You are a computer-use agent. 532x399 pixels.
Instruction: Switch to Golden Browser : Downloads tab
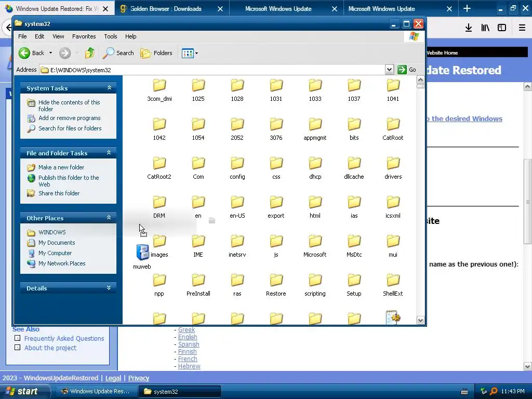coord(166,9)
